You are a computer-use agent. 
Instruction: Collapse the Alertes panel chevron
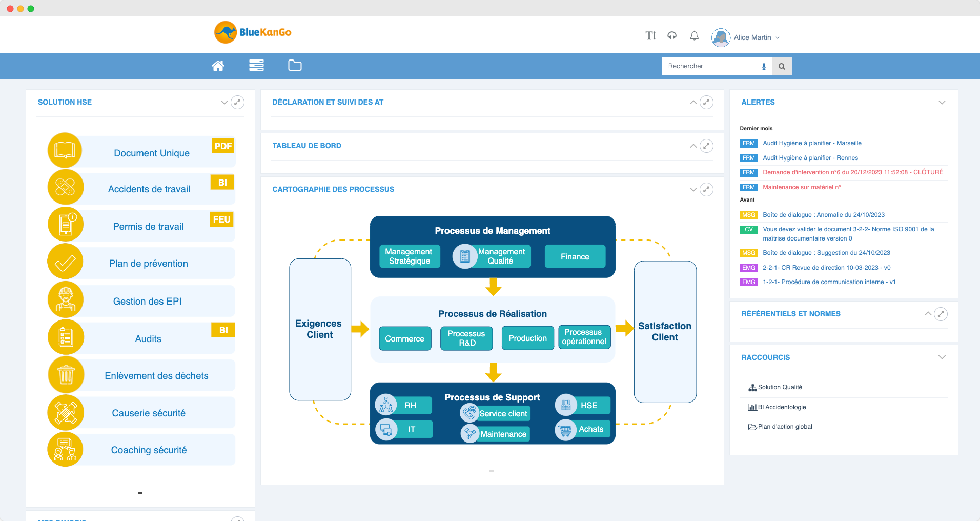click(942, 102)
